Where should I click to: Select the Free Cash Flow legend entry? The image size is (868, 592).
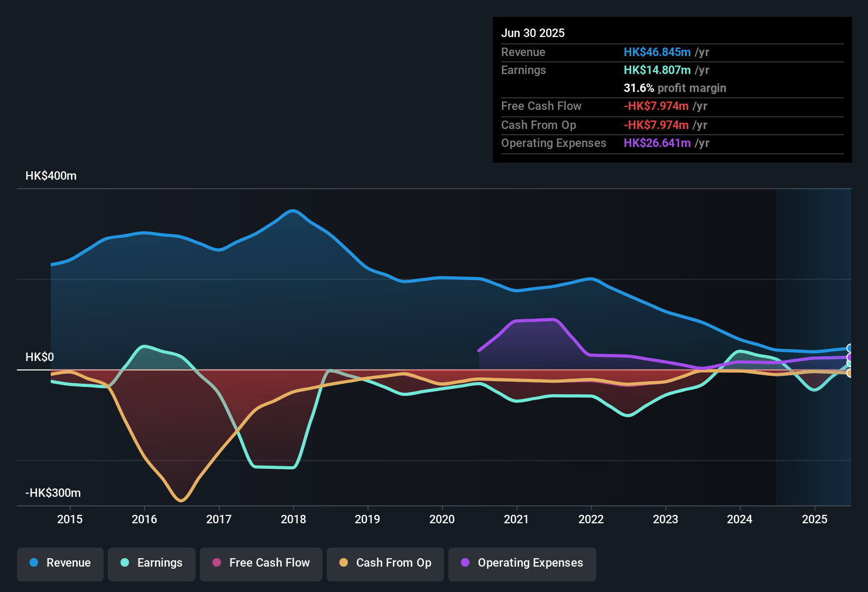click(261, 563)
